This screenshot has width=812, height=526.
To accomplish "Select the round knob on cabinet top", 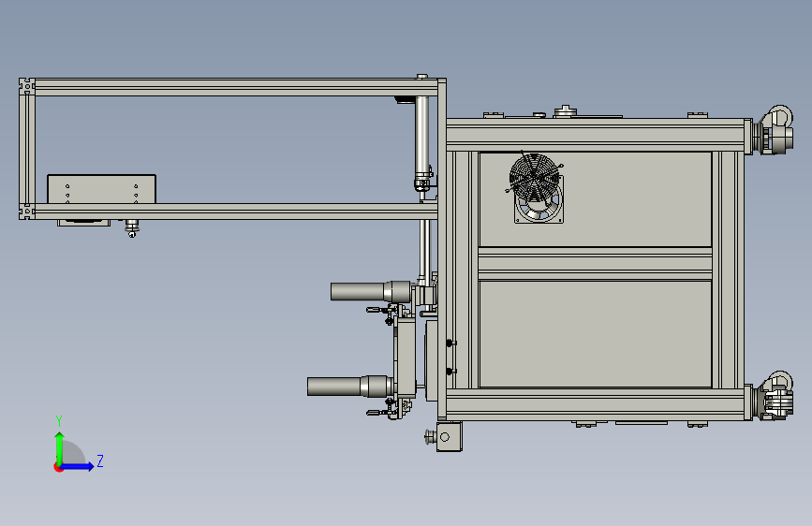I will coord(566,111).
